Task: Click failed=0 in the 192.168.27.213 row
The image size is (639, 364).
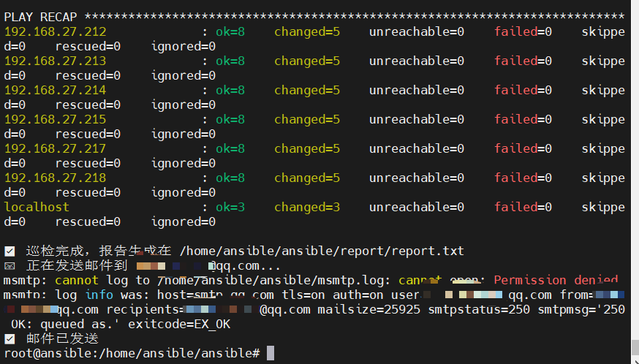Action: pos(523,61)
